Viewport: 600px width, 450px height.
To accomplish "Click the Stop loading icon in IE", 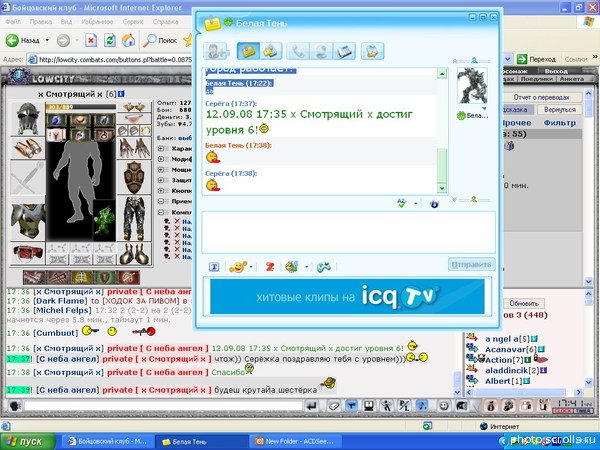I will [x=91, y=40].
